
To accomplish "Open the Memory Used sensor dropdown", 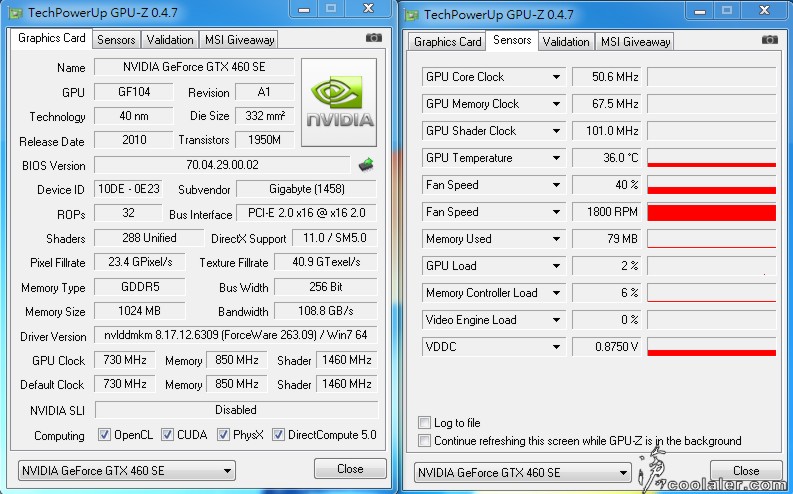I will (x=556, y=239).
